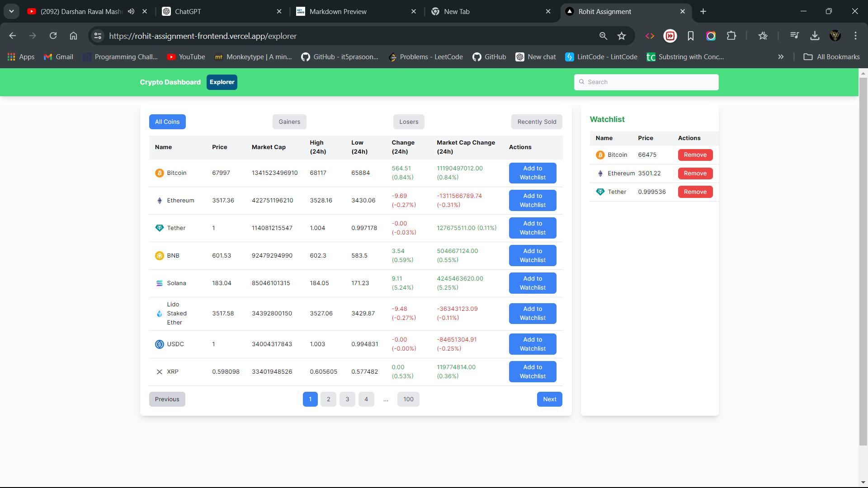
Task: Go to page 3 of coins
Action: click(347, 399)
